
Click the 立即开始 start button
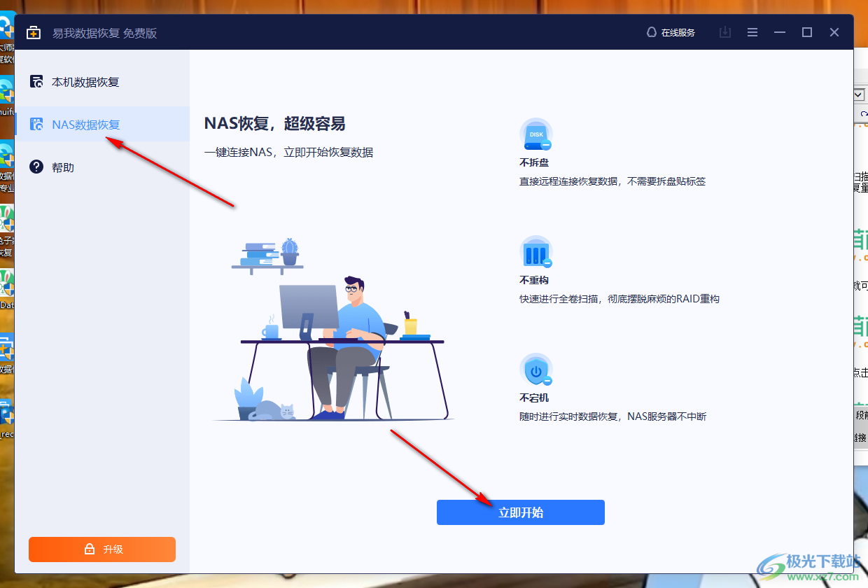click(x=520, y=512)
